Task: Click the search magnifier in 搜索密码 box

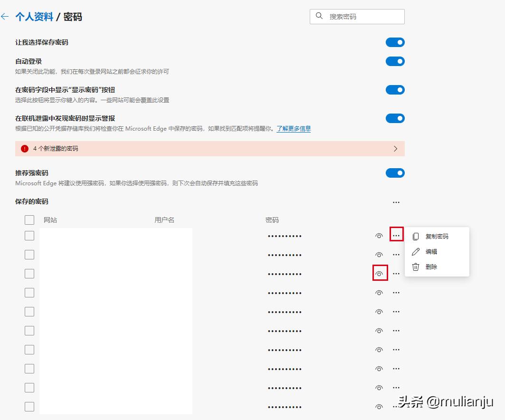Action: click(319, 16)
